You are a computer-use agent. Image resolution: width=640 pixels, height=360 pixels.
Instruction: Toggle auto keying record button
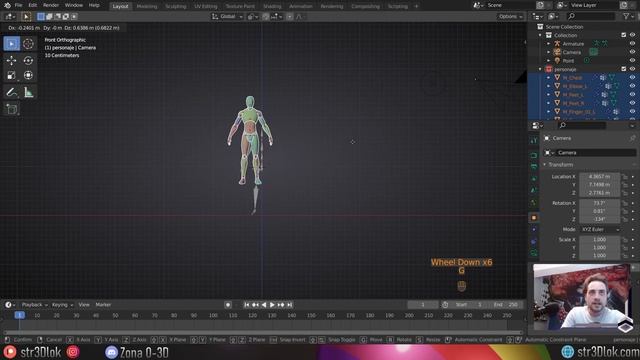point(228,305)
